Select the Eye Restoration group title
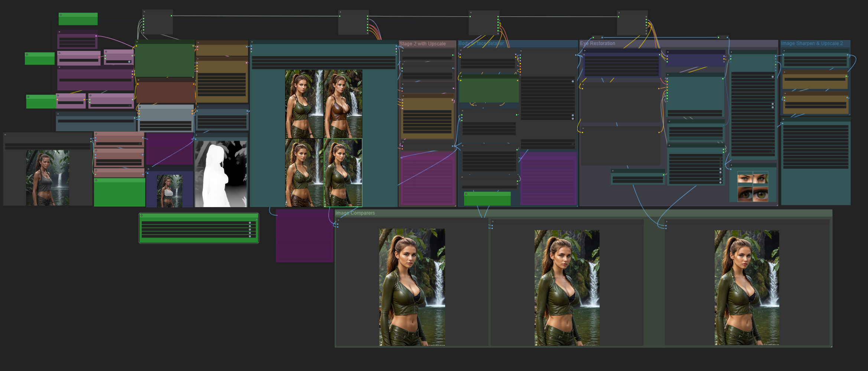The width and height of the screenshot is (868, 371). (x=598, y=43)
